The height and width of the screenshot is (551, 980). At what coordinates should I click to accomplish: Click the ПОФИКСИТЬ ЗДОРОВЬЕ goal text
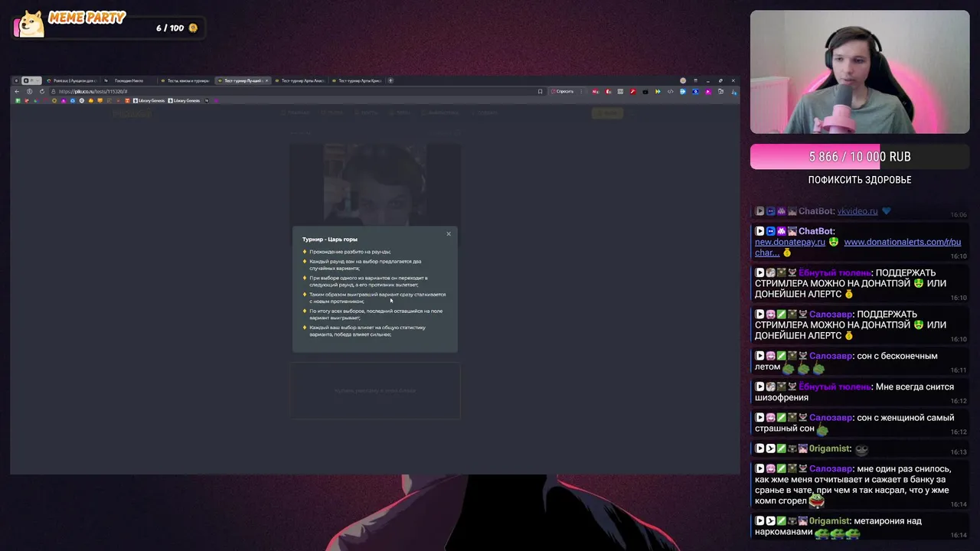860,180
